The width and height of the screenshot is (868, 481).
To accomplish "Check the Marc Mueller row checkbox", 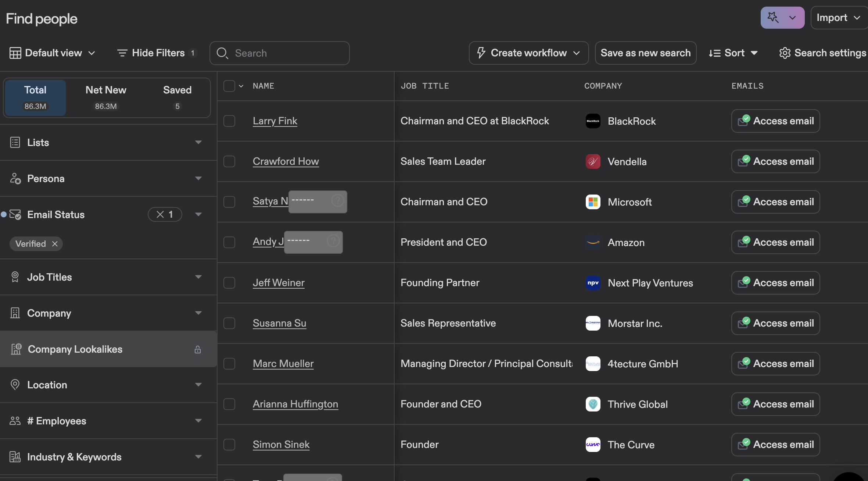I will click(229, 364).
